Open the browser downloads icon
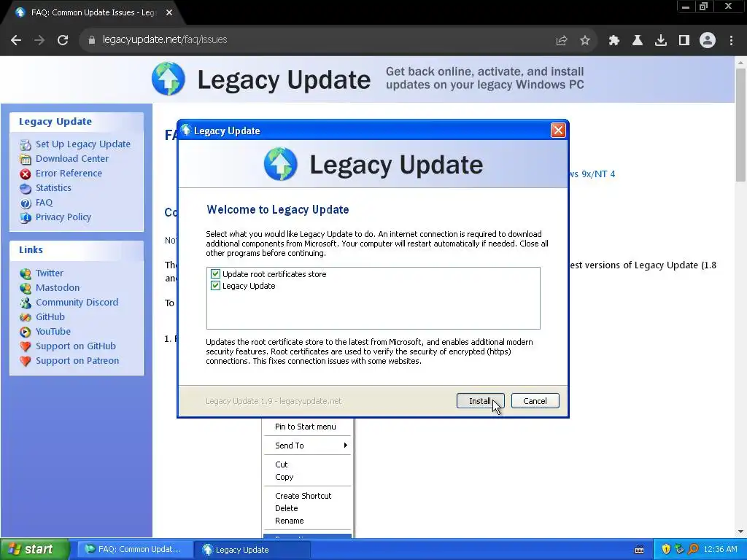Image resolution: width=747 pixels, height=560 pixels. 661,41
